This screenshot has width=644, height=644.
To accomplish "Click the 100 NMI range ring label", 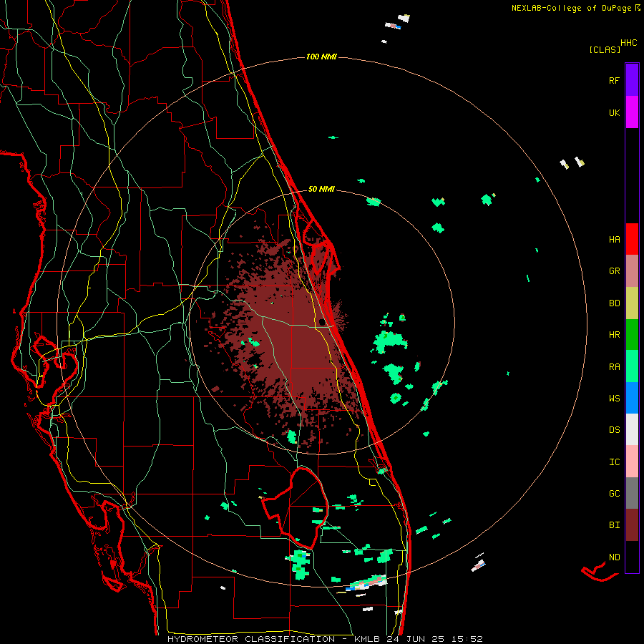I will (x=321, y=57).
